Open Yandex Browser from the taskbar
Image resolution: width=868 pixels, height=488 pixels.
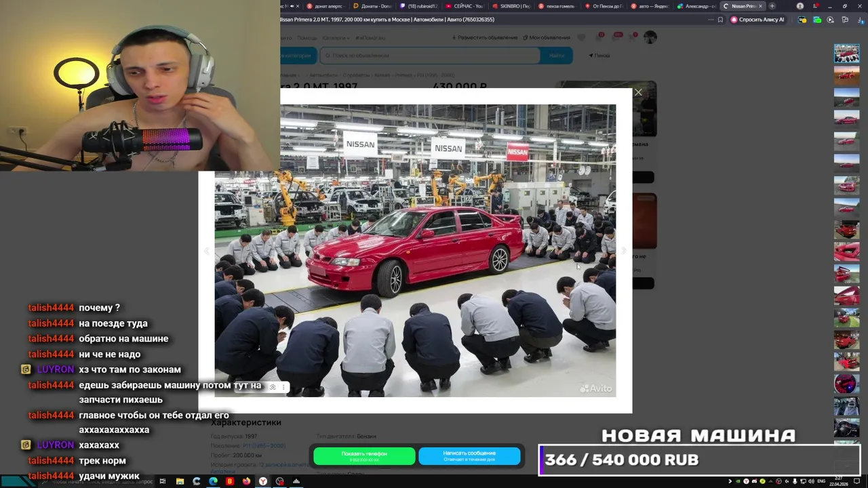(262, 481)
